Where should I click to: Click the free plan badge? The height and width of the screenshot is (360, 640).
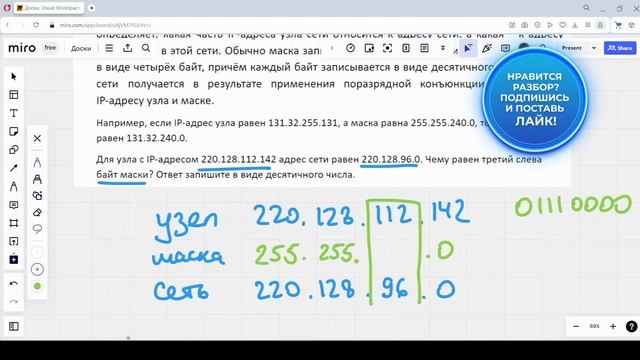point(50,48)
